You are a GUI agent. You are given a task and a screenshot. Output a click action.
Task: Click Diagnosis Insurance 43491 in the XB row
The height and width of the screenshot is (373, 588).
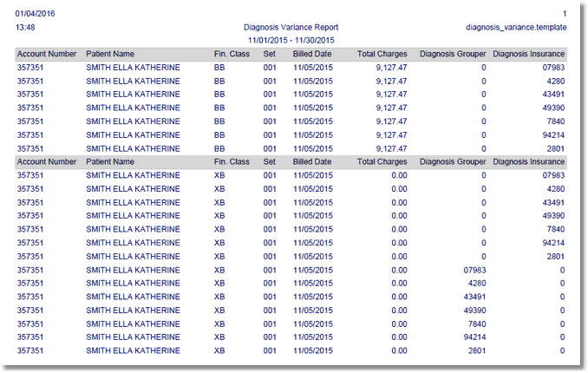[x=553, y=203]
